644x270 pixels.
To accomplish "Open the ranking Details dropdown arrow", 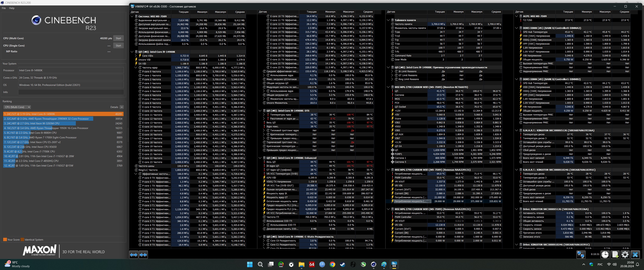I will tap(122, 107).
